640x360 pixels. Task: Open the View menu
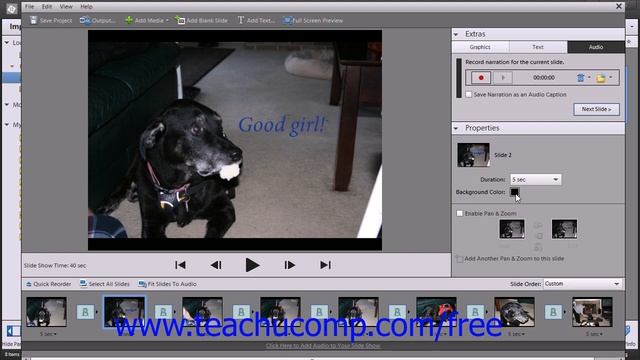click(x=66, y=7)
